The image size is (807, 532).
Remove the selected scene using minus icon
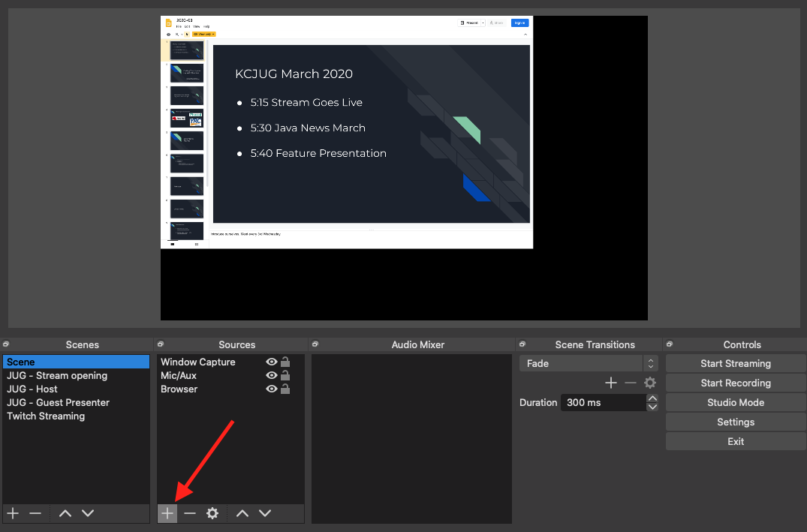pyautogui.click(x=35, y=513)
